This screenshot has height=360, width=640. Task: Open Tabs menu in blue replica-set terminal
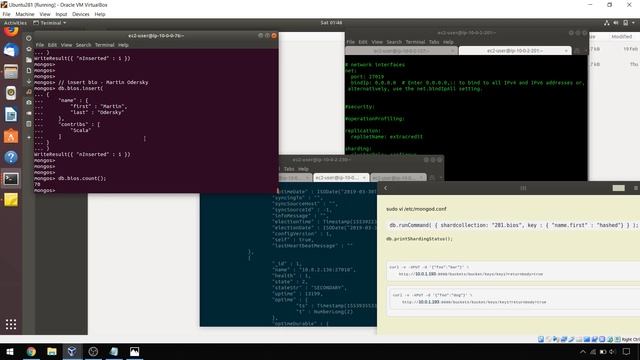289,169
